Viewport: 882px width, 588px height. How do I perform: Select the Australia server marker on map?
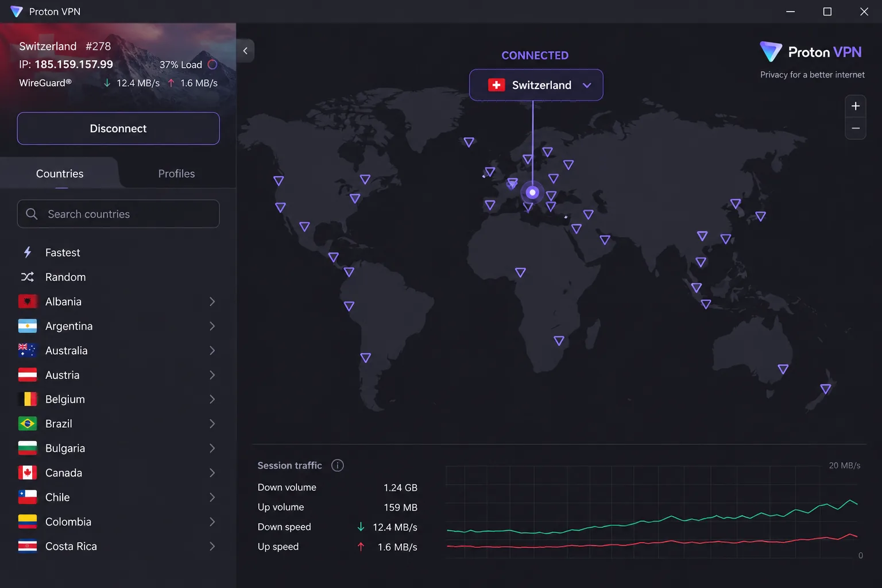tap(783, 369)
